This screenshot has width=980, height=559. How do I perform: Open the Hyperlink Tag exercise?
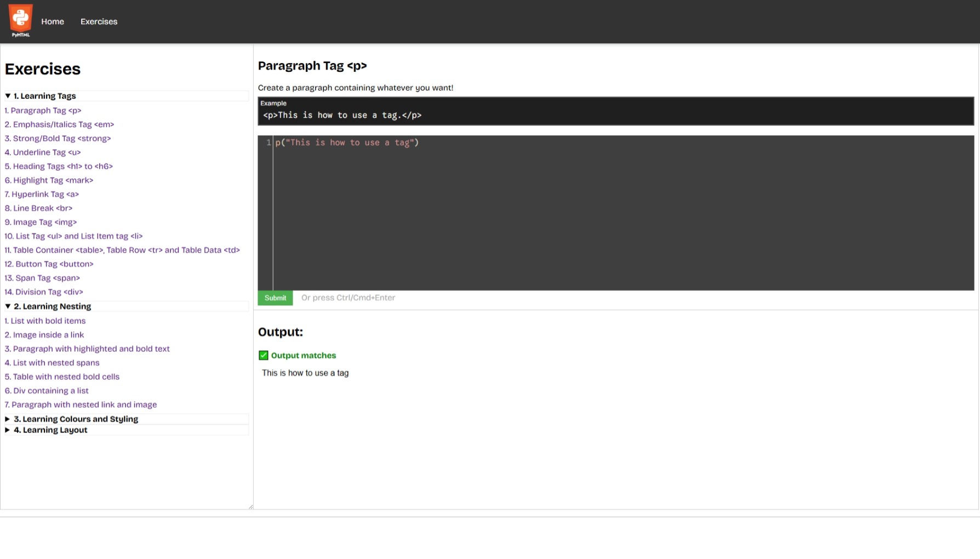pos(42,194)
